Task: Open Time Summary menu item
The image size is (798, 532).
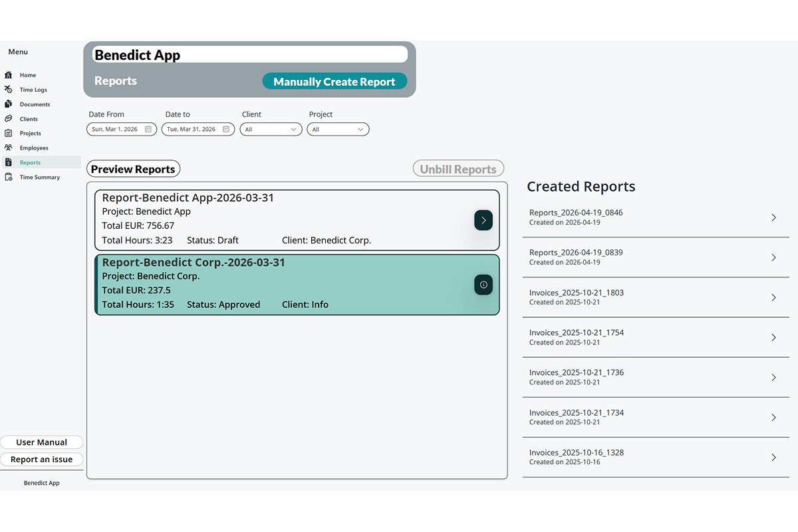Action: (41, 178)
